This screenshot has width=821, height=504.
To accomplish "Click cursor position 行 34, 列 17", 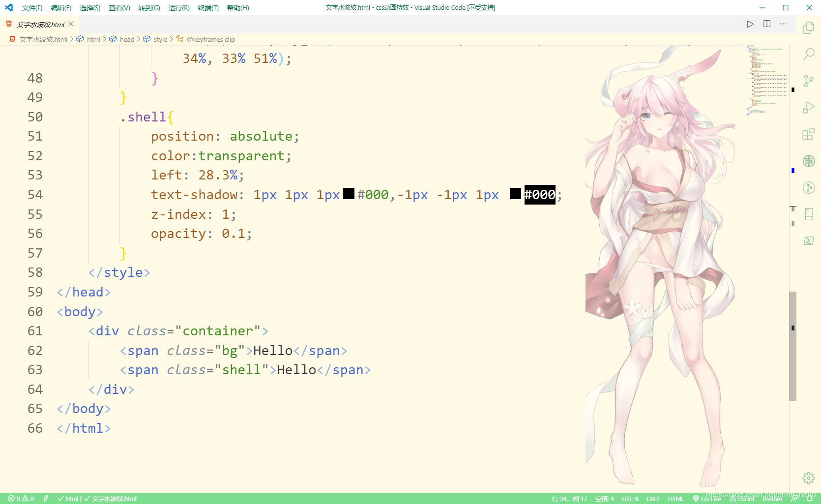I will coord(569,499).
